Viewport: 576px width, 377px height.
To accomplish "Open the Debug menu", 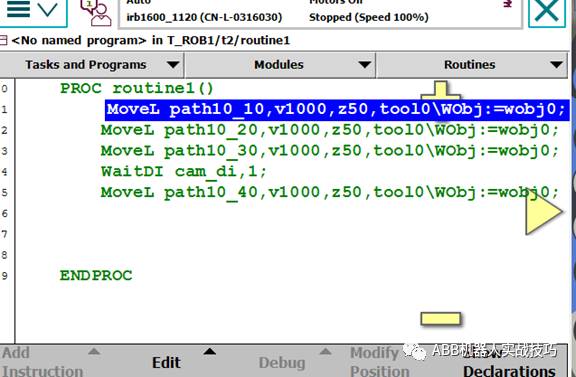I will click(294, 362).
